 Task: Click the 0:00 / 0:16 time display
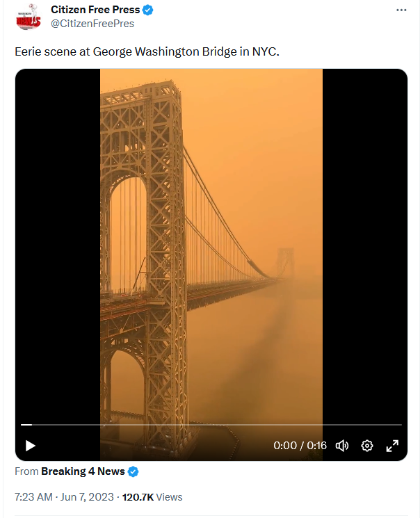pyautogui.click(x=300, y=446)
